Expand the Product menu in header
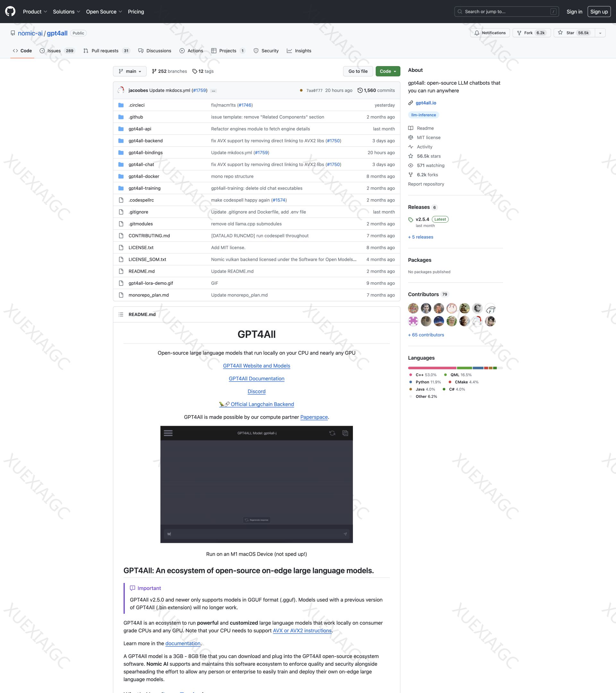This screenshot has height=693, width=616. pyautogui.click(x=35, y=12)
